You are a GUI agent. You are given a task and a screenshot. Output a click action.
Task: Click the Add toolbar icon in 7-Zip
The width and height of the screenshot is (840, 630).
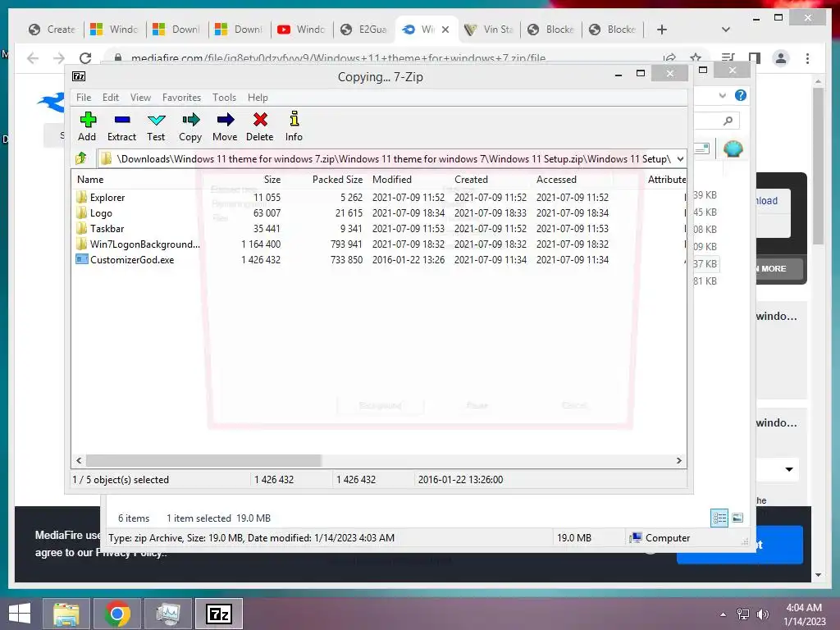pyautogui.click(x=87, y=127)
